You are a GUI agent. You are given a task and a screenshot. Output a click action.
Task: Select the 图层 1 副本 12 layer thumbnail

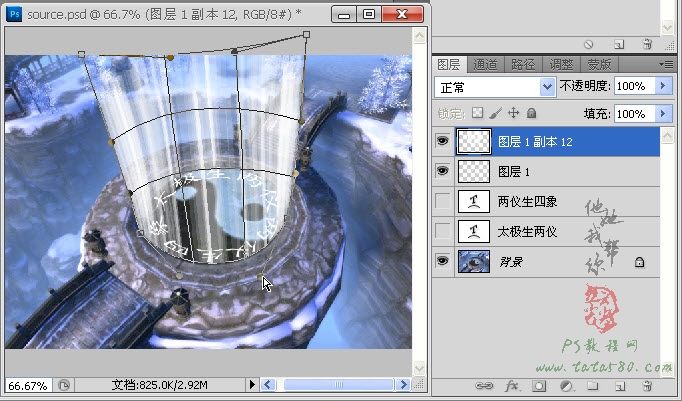click(x=474, y=141)
